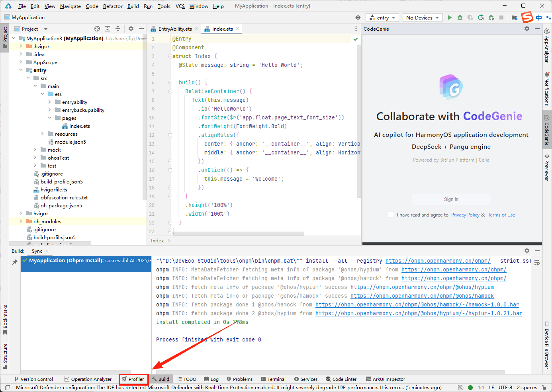Toggle the Bookmarks side tool window
The height and width of the screenshot is (392, 552).
[5, 320]
